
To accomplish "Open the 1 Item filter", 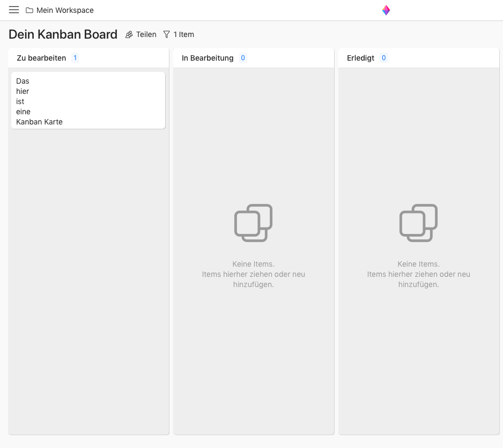I will pyautogui.click(x=179, y=35).
